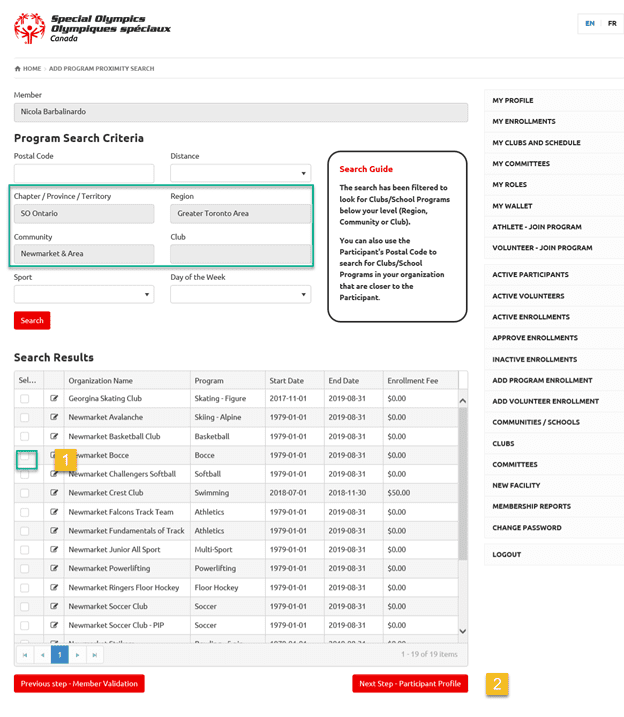
Task: Open My Enrollments menu item
Action: tap(524, 122)
